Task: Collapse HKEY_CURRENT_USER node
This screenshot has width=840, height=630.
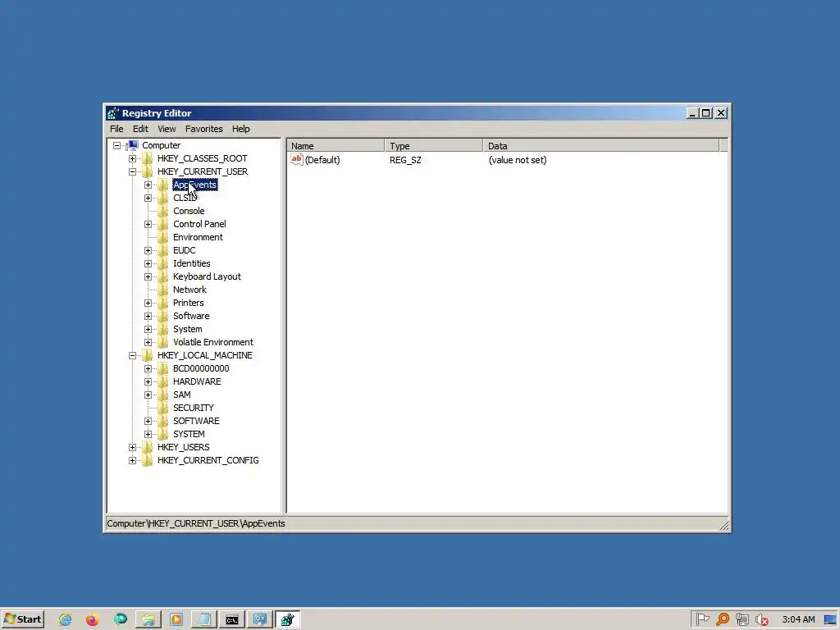Action: point(132,171)
